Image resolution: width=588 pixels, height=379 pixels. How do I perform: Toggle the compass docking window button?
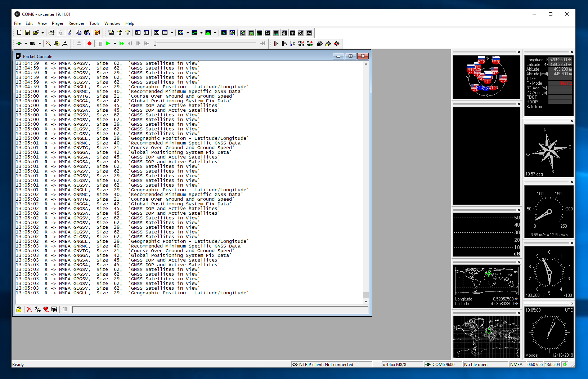(x=284, y=33)
